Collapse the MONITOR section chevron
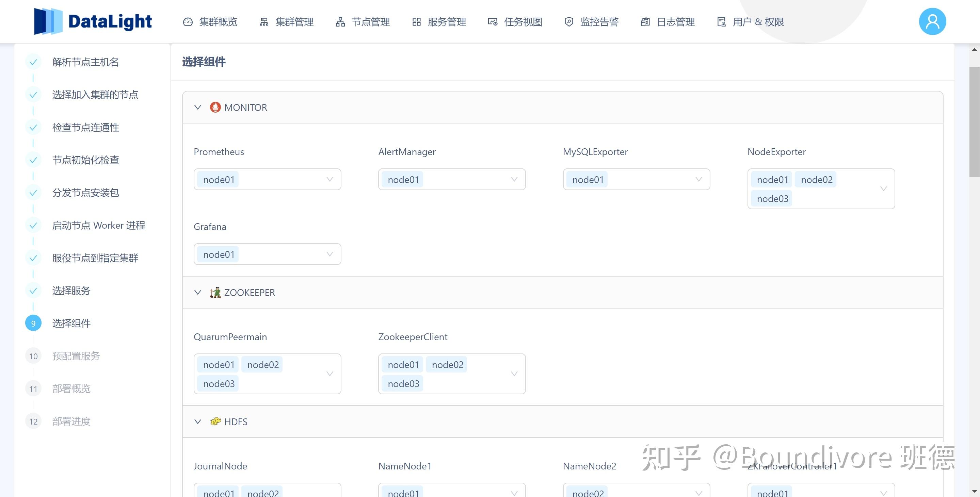Screen dimensions: 980x497 click(197, 107)
